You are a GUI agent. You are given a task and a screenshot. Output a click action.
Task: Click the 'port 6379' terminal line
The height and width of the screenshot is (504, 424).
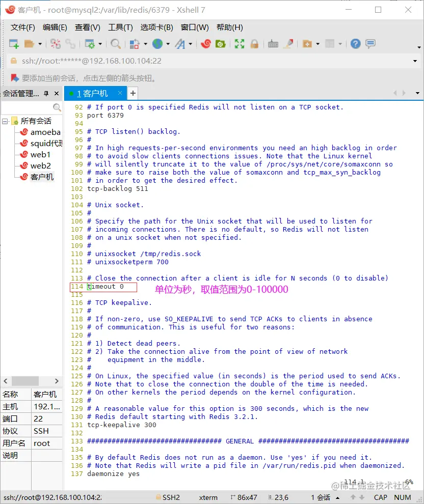pyautogui.click(x=105, y=116)
